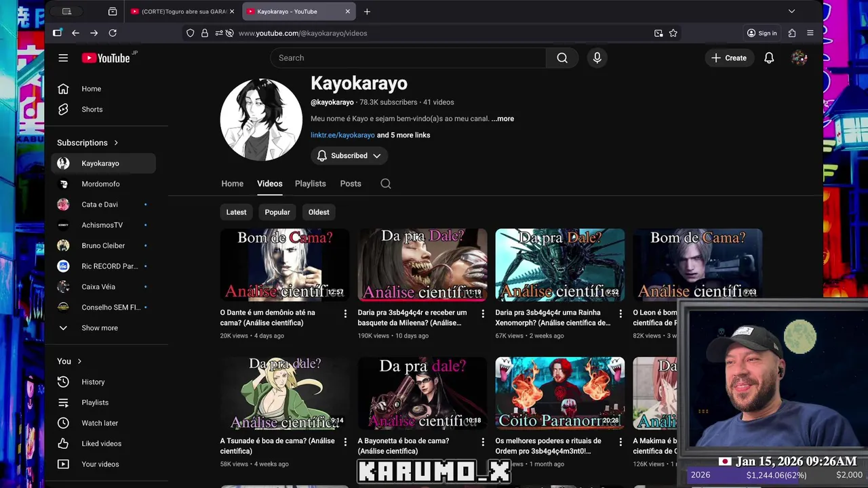Filter videos by Popular
Screen dimensions: 868x488
pos(277,212)
